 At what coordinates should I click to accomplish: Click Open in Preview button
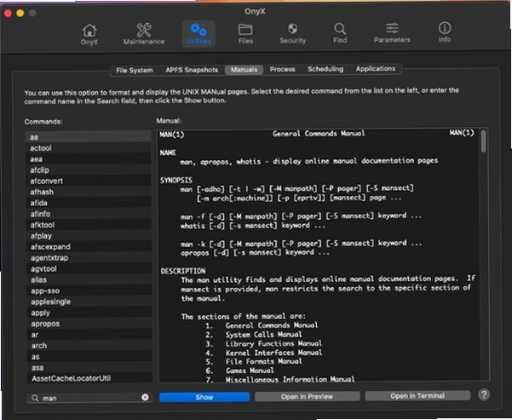click(x=308, y=396)
